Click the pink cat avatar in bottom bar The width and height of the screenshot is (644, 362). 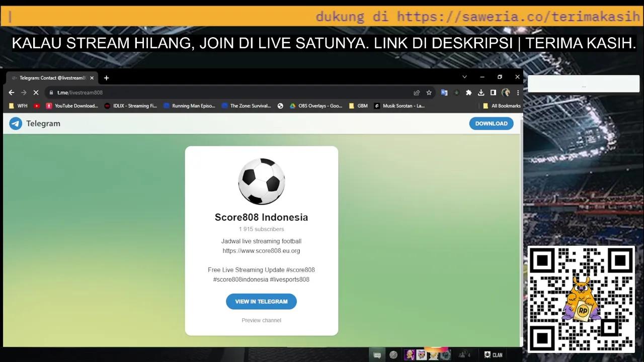coord(422,355)
